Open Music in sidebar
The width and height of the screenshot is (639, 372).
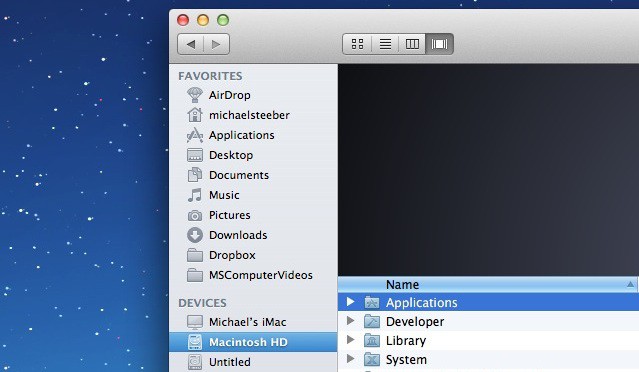click(224, 195)
